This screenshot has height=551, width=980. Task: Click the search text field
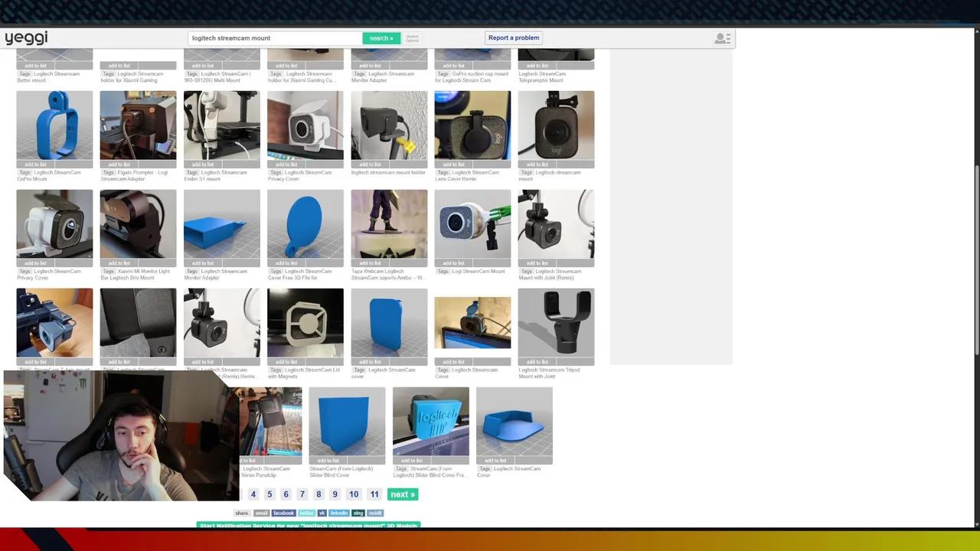(x=276, y=38)
